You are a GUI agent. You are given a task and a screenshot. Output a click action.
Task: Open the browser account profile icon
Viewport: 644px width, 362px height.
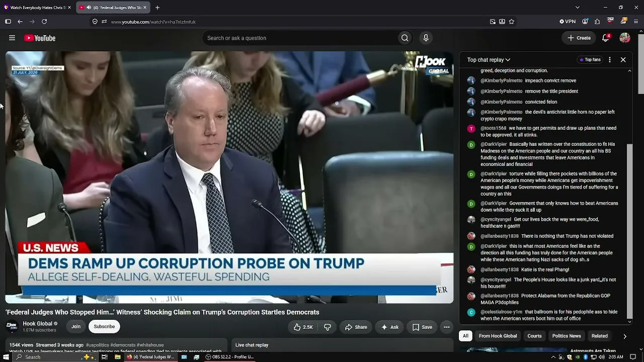click(x=585, y=22)
